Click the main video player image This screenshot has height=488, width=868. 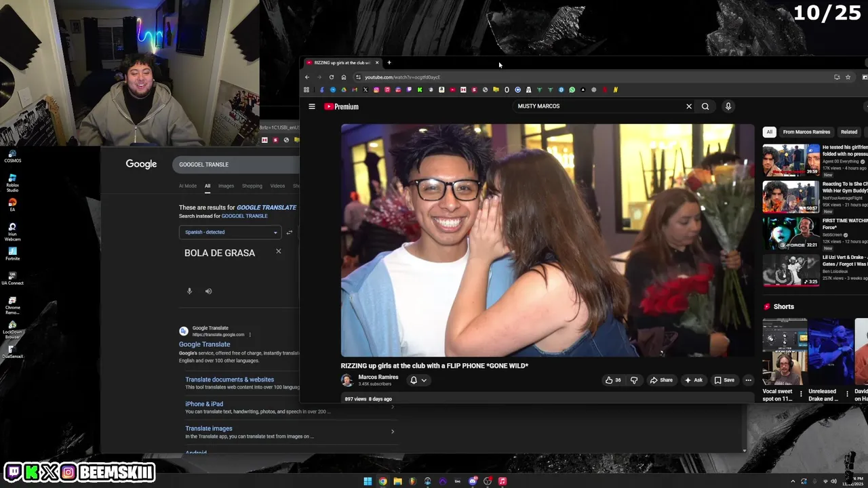(x=547, y=240)
